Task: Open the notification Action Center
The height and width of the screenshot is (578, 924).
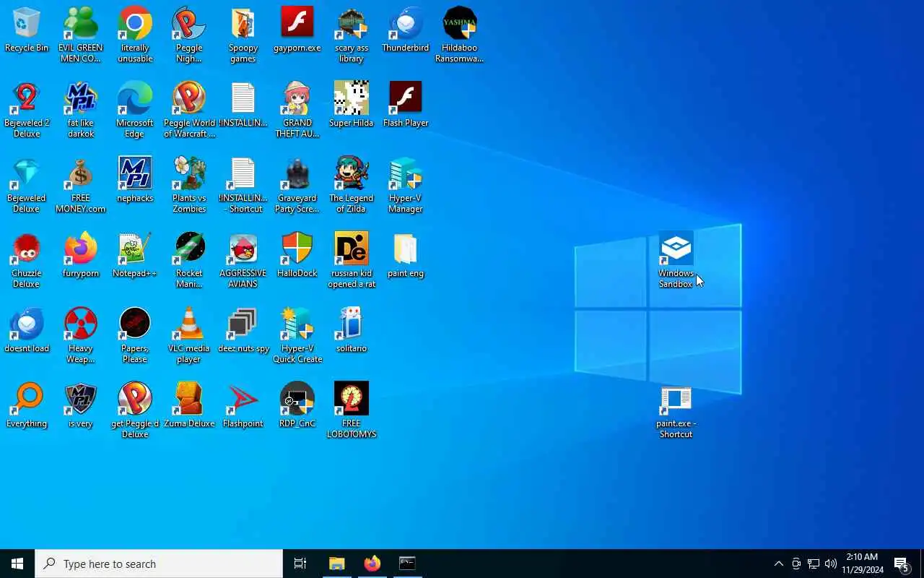Action: pos(902,564)
